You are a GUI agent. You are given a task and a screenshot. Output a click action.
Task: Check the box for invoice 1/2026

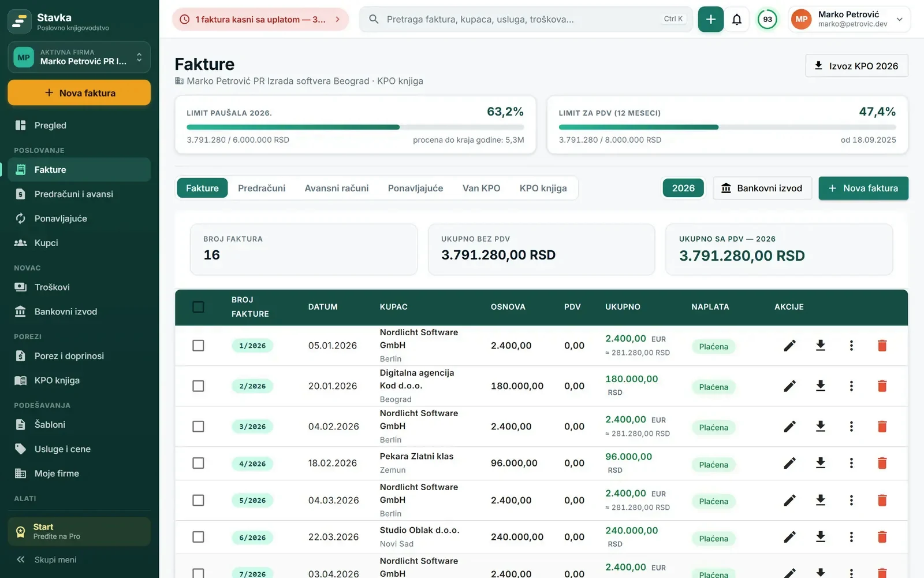click(198, 346)
